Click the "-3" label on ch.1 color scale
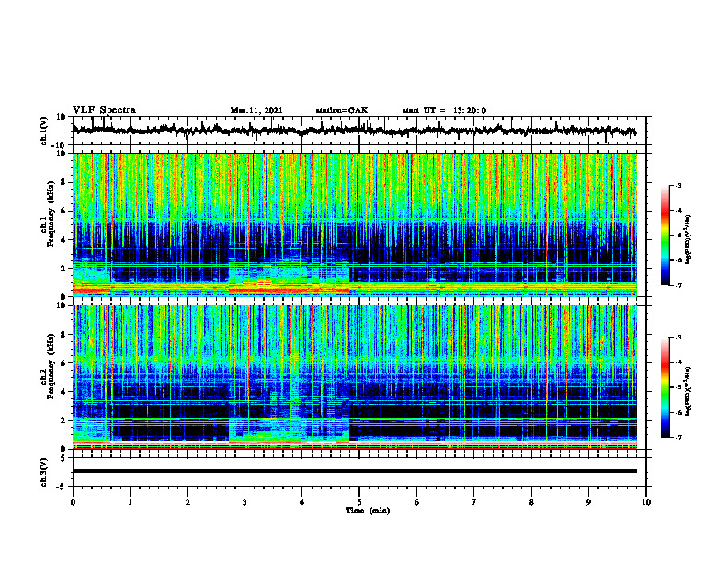Screen dimensions: 728x563 678,186
